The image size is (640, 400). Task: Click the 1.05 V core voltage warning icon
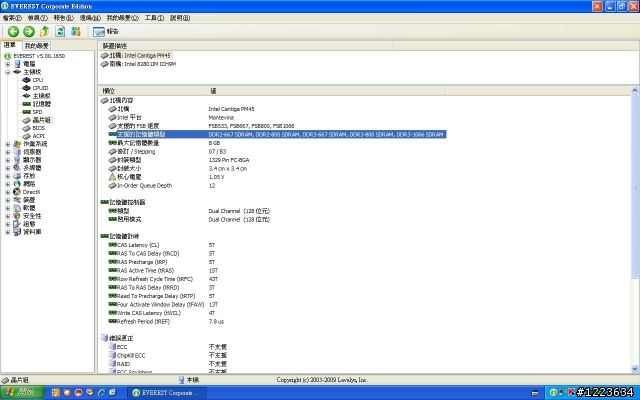click(x=112, y=177)
